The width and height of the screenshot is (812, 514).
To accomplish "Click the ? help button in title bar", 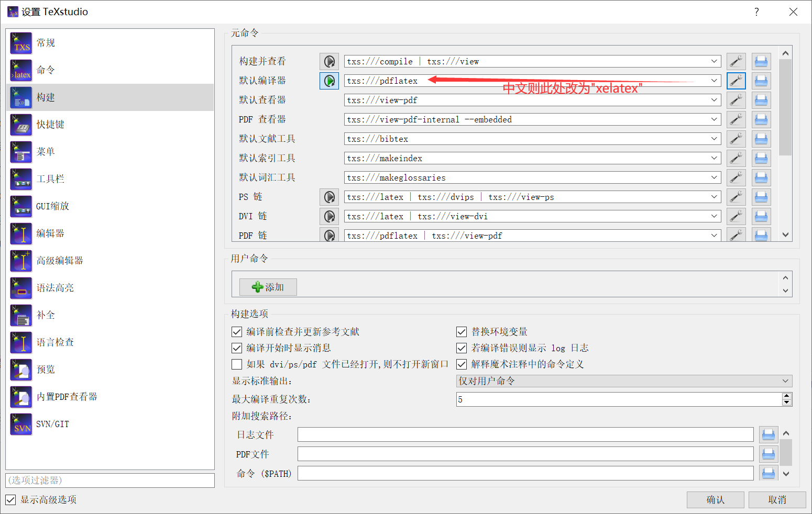I will pos(756,12).
